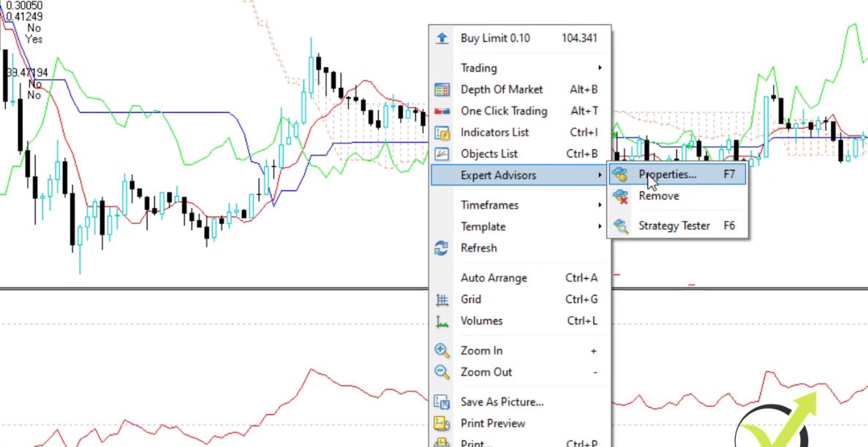Select Auto Arrange menu entry
868x447 pixels.
[494, 278]
